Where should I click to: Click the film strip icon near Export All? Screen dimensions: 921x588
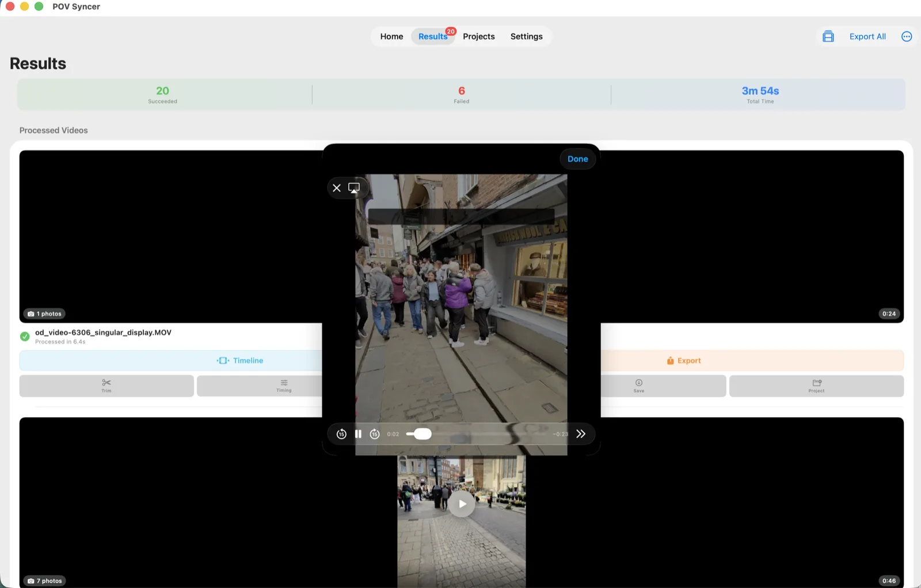[x=828, y=36]
